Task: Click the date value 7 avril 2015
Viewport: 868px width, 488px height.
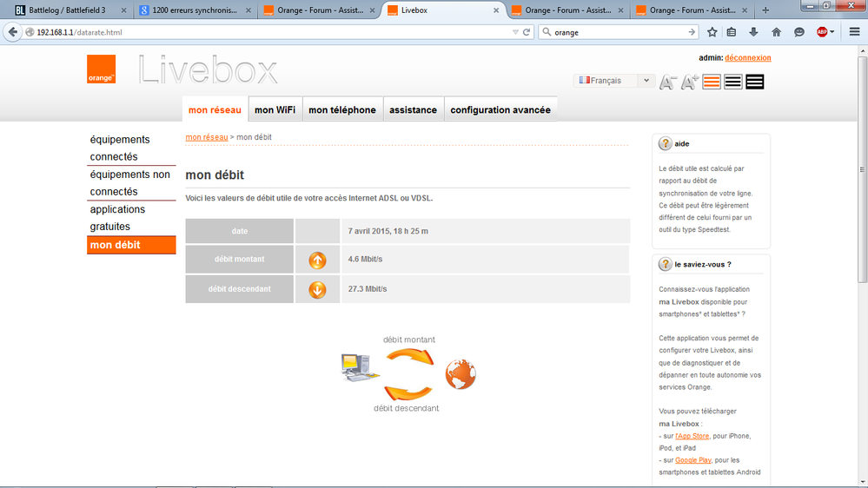Action: (388, 231)
